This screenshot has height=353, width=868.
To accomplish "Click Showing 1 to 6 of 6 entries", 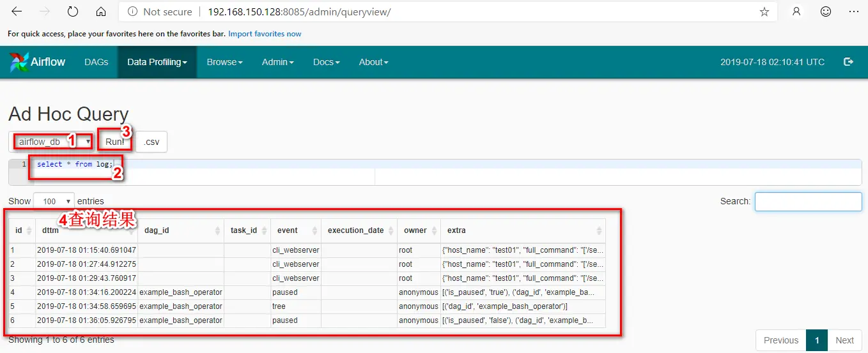I will tap(61, 340).
